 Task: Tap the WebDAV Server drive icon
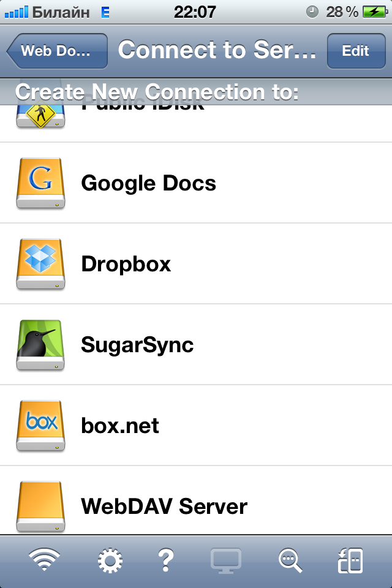click(x=40, y=507)
